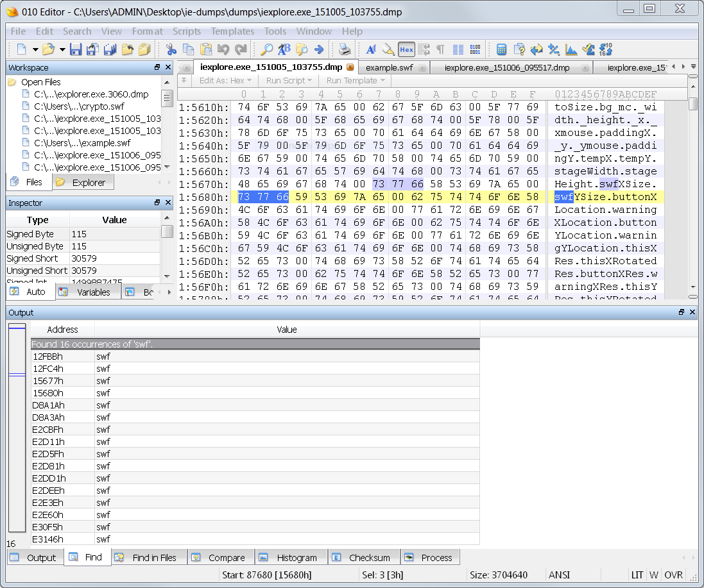This screenshot has height=588, width=704.
Task: Open the Tools menu
Action: click(275, 31)
